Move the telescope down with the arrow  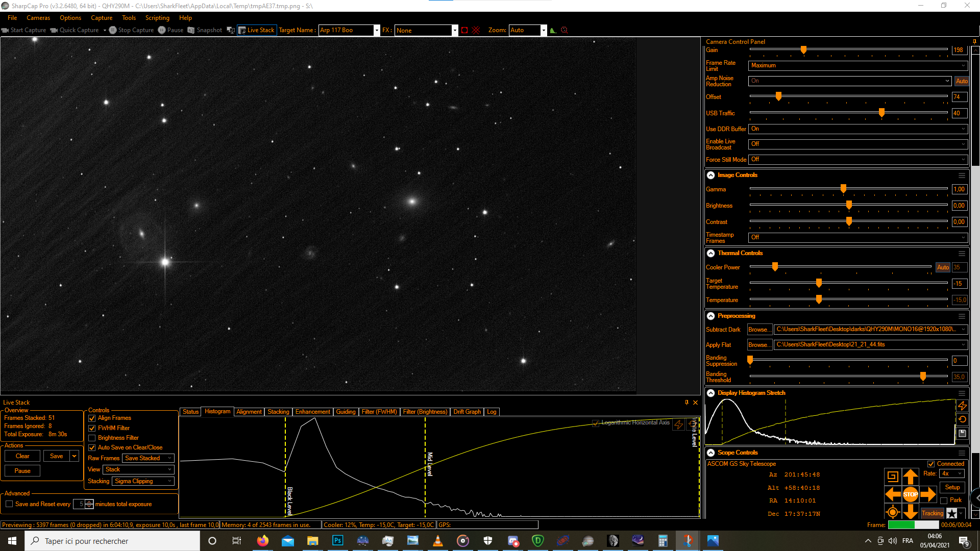[x=910, y=511]
